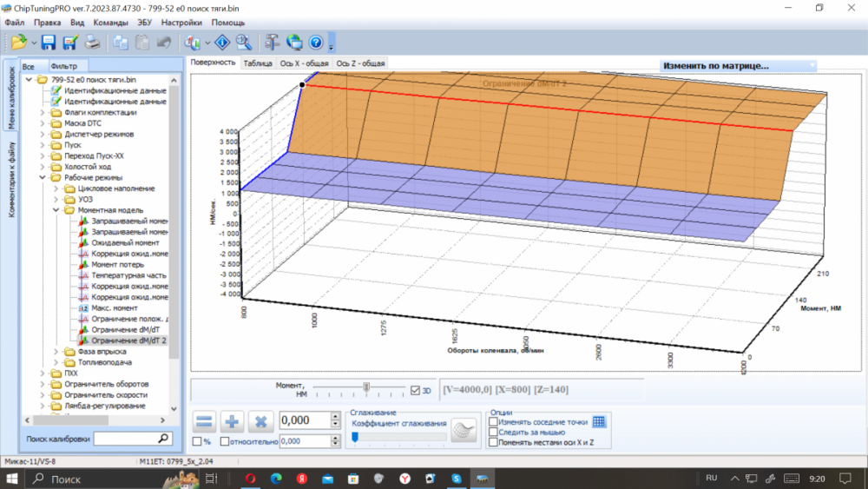This screenshot has height=489, width=868.
Task: Click the print icon in the toolbar
Action: point(93,42)
